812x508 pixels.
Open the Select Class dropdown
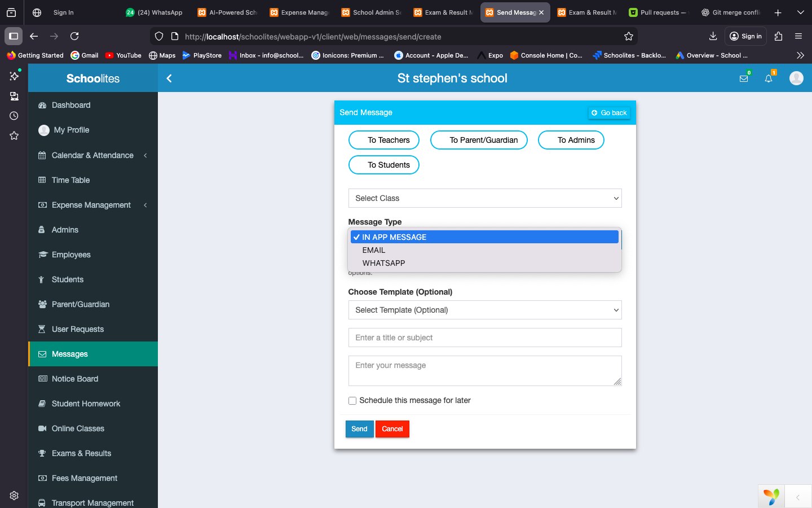click(485, 198)
